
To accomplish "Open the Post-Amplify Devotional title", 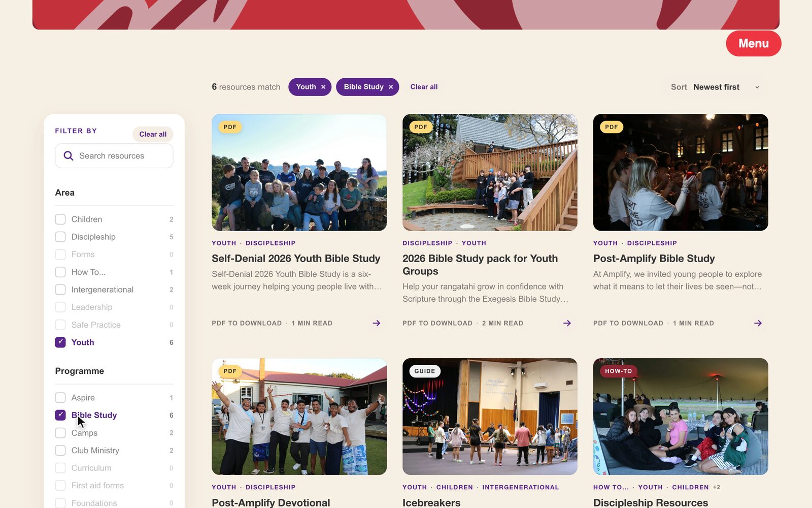I will tap(271, 502).
